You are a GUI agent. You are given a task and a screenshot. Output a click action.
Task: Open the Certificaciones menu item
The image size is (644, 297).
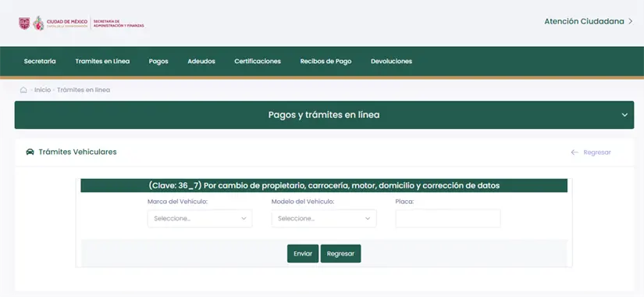(x=258, y=61)
